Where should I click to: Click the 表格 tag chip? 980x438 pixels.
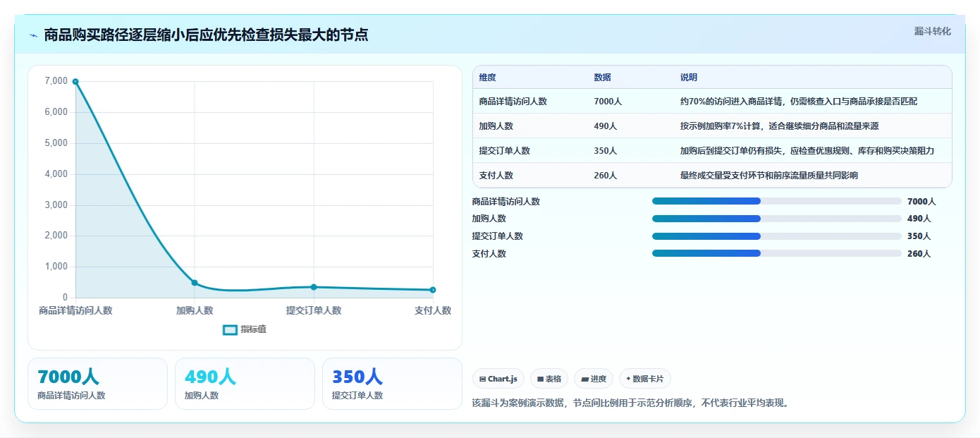coord(549,379)
